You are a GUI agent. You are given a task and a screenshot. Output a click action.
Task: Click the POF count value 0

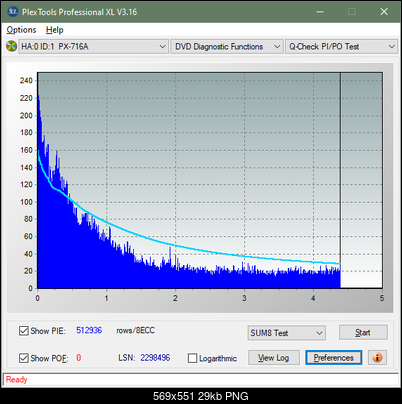click(79, 358)
